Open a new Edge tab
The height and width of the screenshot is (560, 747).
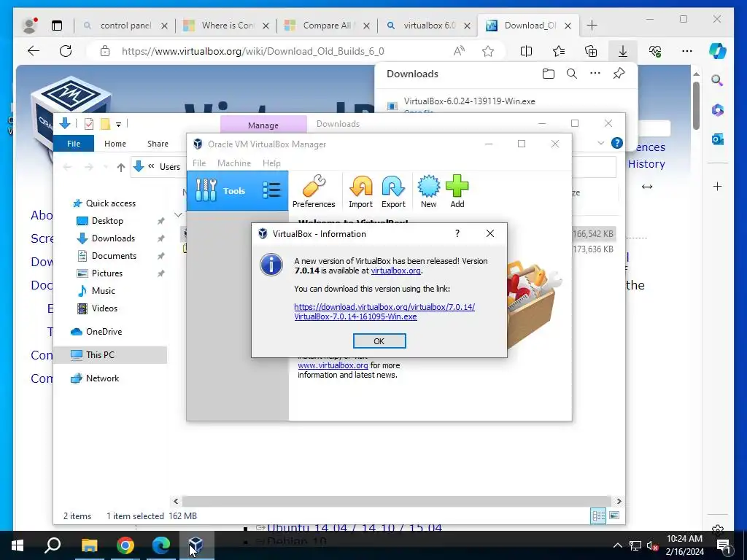[592, 26]
